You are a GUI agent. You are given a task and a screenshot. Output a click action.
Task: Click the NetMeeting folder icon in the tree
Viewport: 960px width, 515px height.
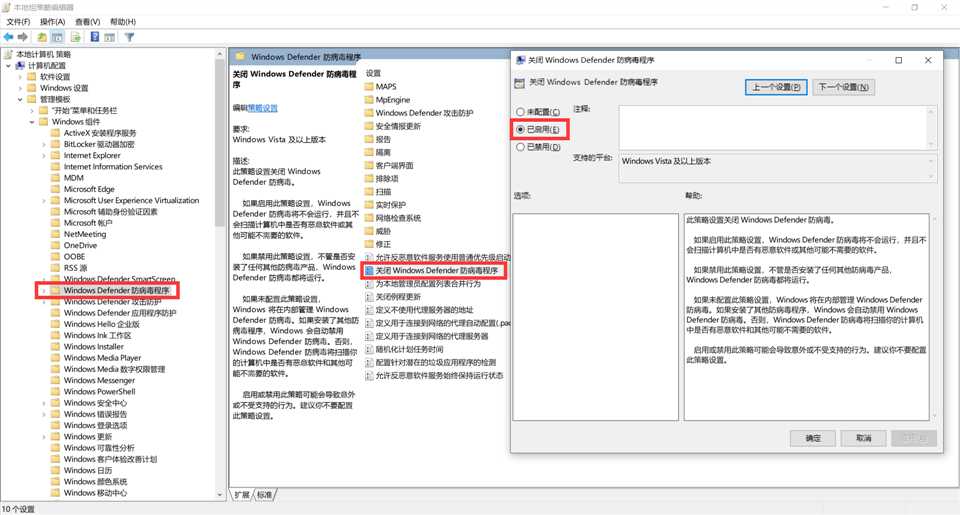tap(55, 234)
